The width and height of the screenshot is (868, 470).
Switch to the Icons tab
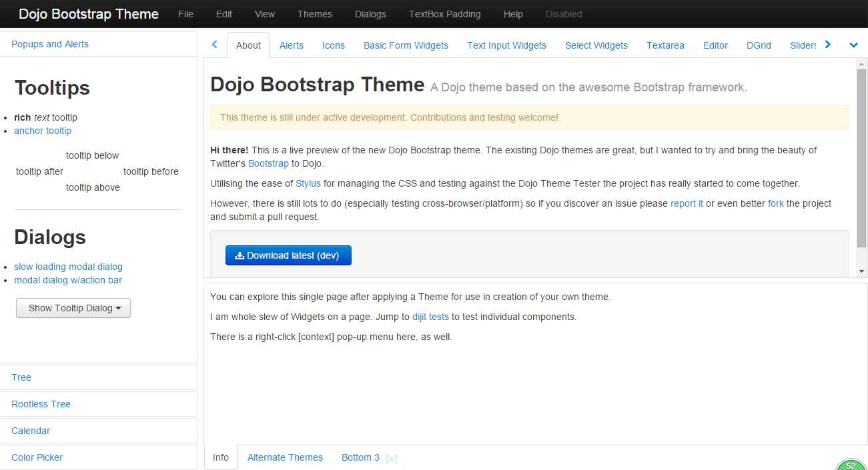coord(334,45)
